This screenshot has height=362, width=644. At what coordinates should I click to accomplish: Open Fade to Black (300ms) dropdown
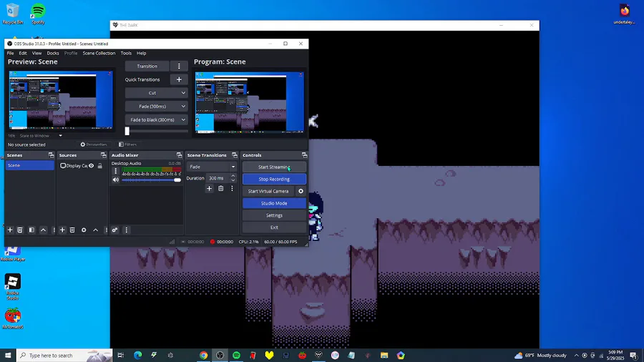pos(156,120)
